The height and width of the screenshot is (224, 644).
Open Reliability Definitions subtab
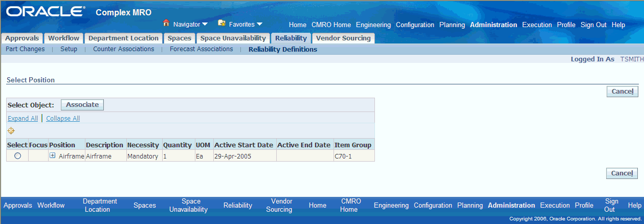[x=283, y=50]
